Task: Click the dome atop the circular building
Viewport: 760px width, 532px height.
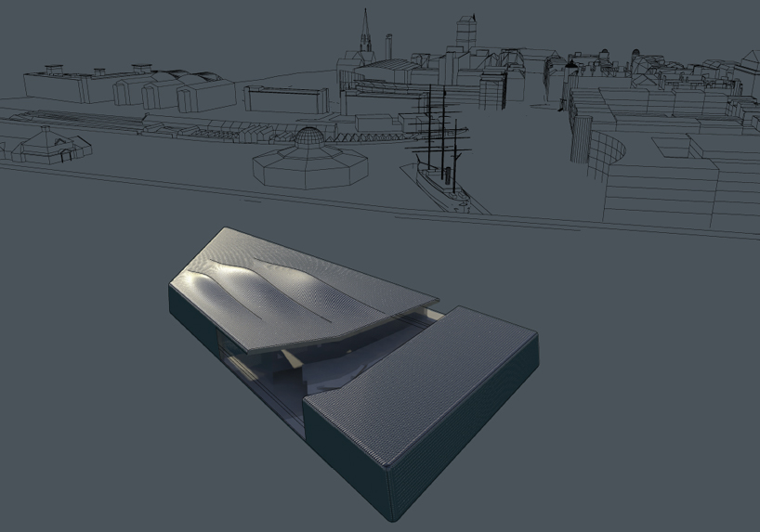Action: tap(309, 137)
